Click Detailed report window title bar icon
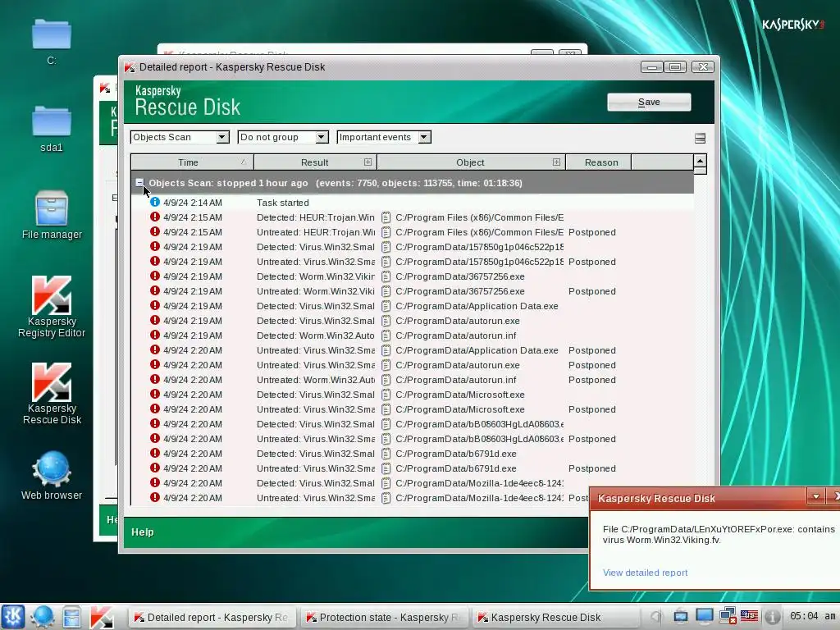The image size is (840, 630). point(130,67)
